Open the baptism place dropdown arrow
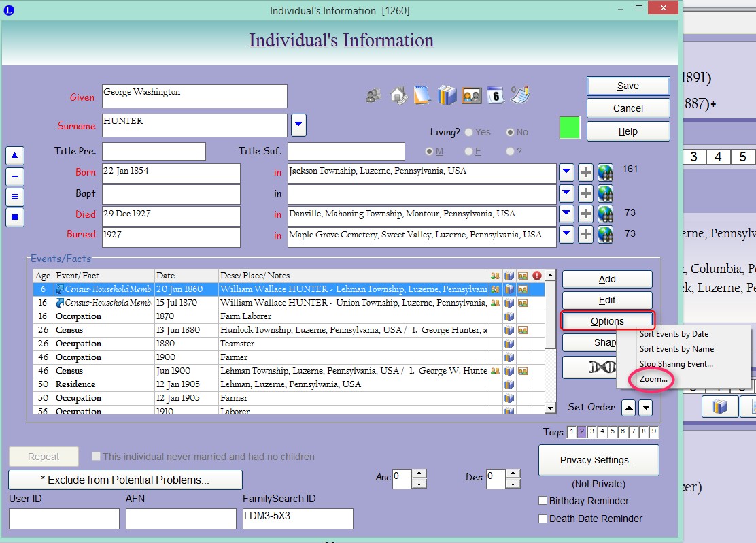Image resolution: width=756 pixels, height=543 pixels. pos(566,193)
